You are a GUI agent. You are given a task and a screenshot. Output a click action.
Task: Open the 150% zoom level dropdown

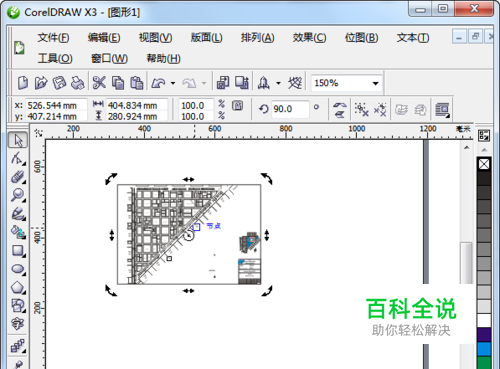click(x=375, y=83)
